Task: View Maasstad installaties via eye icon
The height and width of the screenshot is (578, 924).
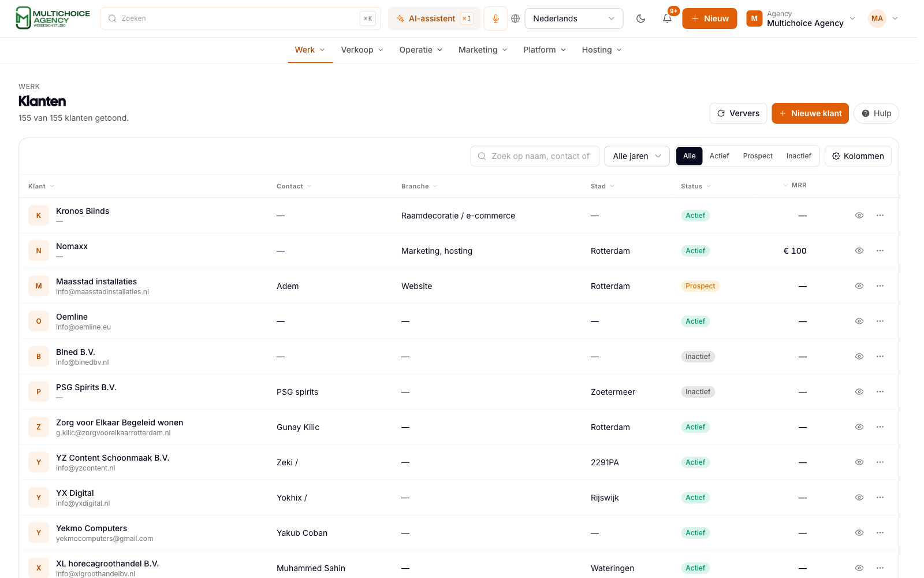Action: (859, 286)
